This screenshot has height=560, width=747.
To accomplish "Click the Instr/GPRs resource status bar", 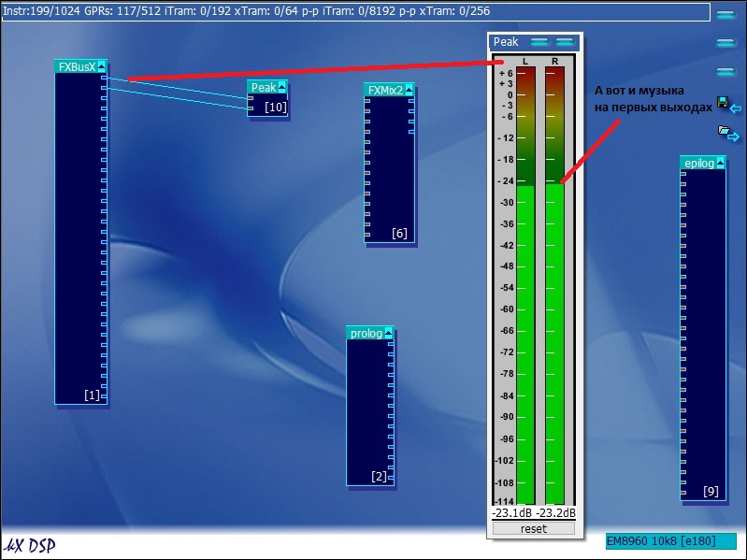I will click(355, 11).
